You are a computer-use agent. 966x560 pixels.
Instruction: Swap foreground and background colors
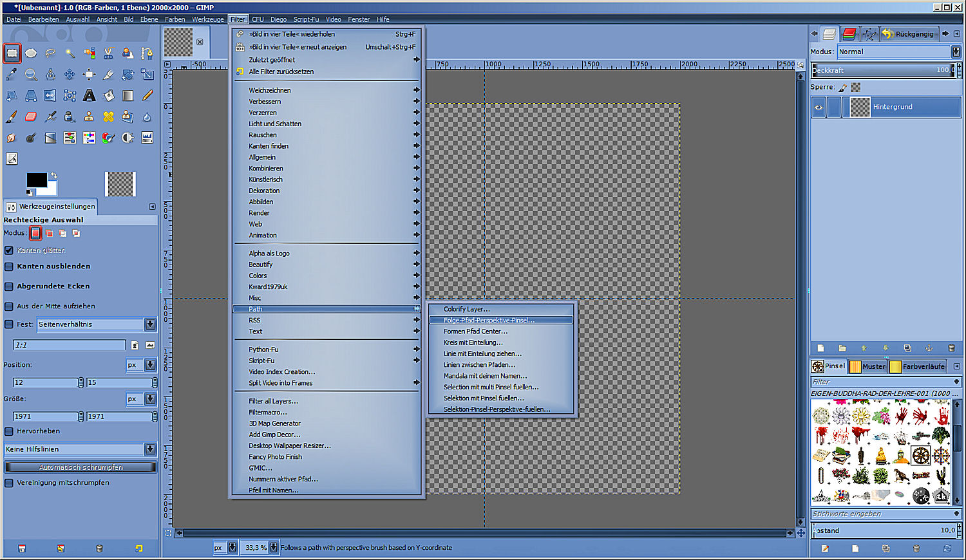54,175
